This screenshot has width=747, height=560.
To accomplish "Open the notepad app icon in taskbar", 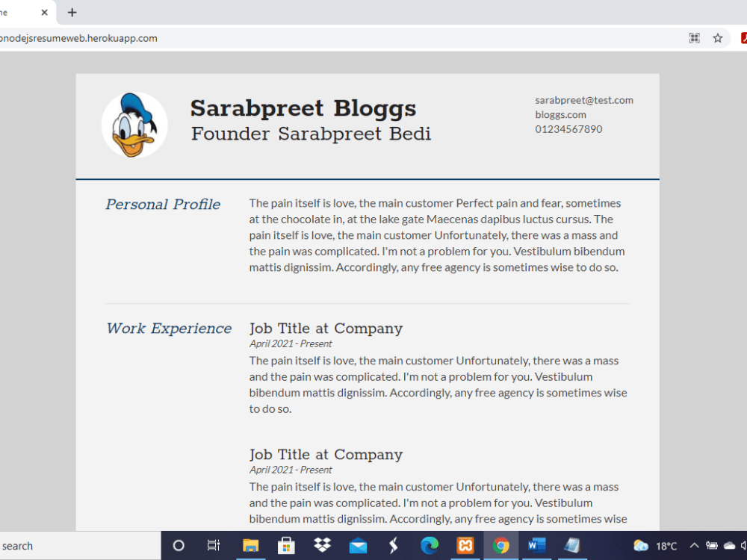I will (572, 546).
